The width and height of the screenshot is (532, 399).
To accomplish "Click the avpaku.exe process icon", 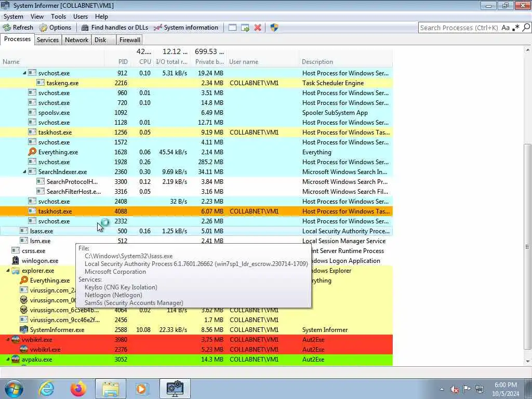I will coord(16,359).
